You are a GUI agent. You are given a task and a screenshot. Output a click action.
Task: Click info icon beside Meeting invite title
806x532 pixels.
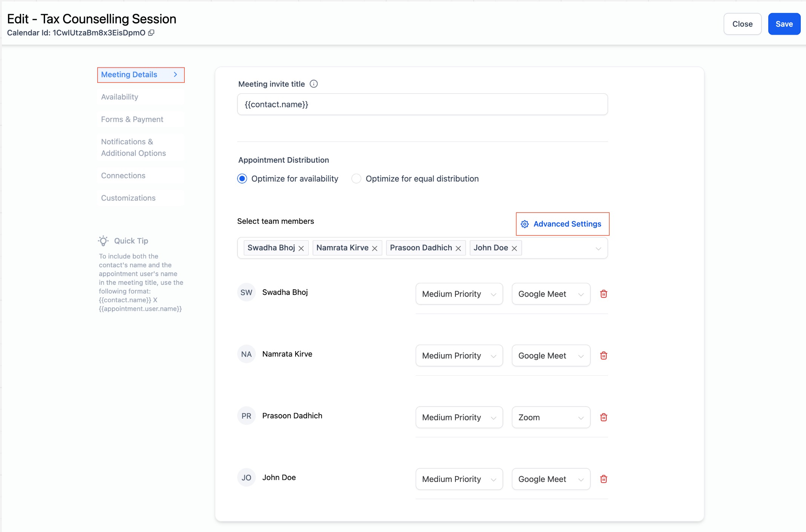(x=313, y=84)
